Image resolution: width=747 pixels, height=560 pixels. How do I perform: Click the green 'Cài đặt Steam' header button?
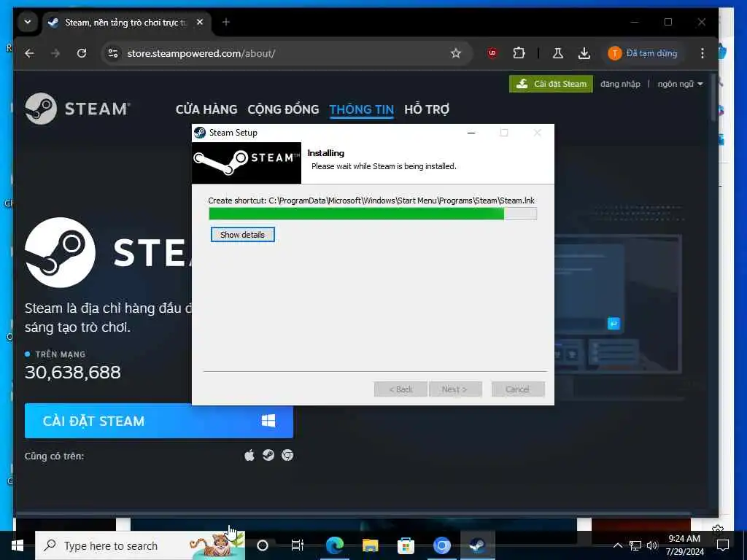tap(551, 84)
